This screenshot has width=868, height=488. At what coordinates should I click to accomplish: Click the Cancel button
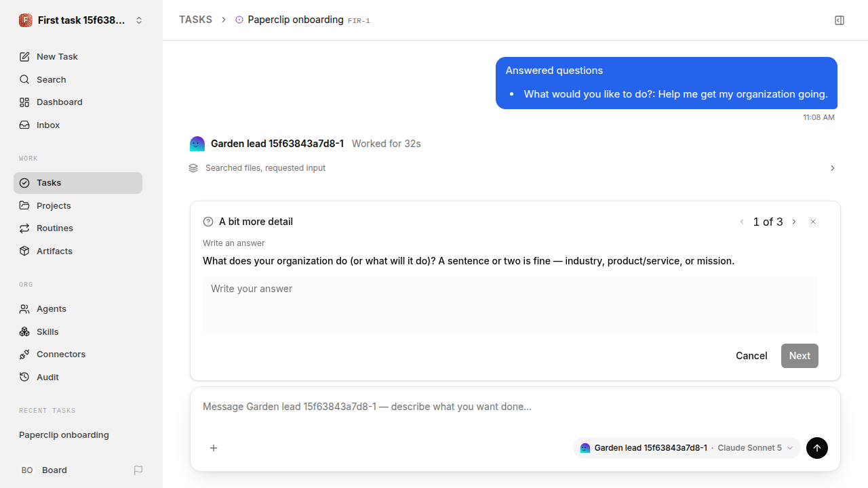coord(751,356)
